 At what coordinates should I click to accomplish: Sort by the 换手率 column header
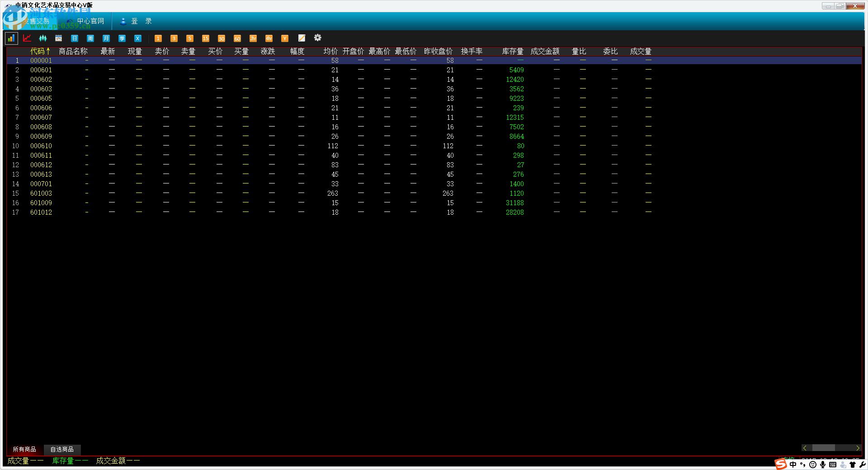pos(472,51)
